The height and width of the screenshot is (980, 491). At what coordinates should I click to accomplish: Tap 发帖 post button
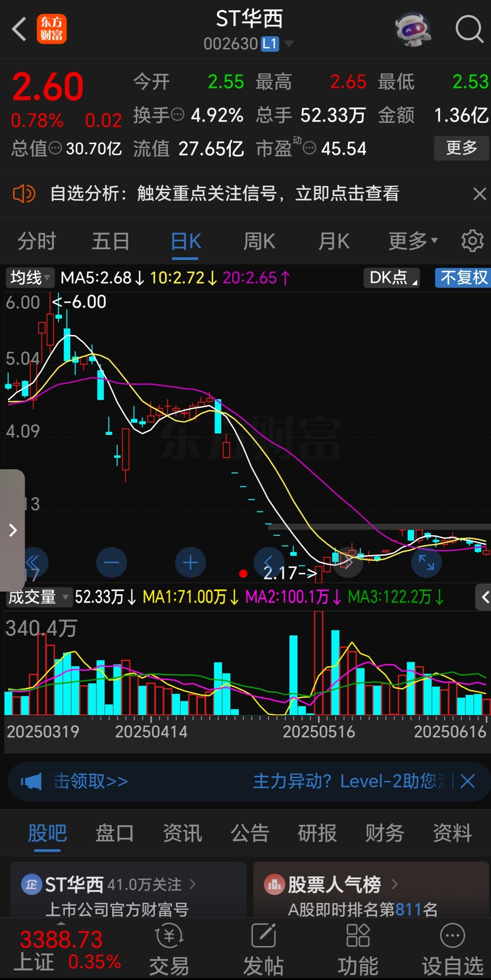click(263, 949)
